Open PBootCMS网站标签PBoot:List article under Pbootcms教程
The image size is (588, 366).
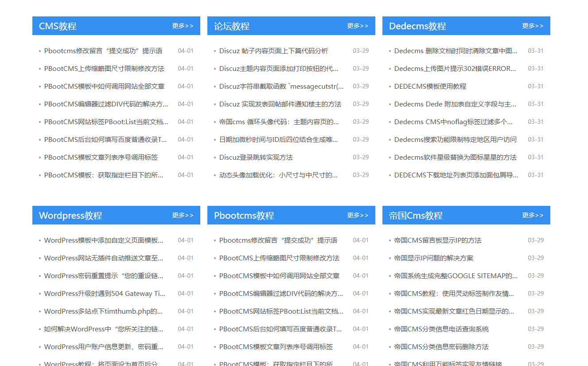[x=281, y=311]
